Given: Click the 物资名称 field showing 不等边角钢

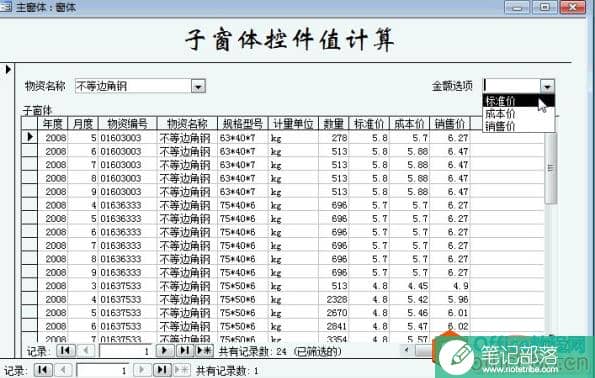Looking at the screenshot, I should coord(133,86).
